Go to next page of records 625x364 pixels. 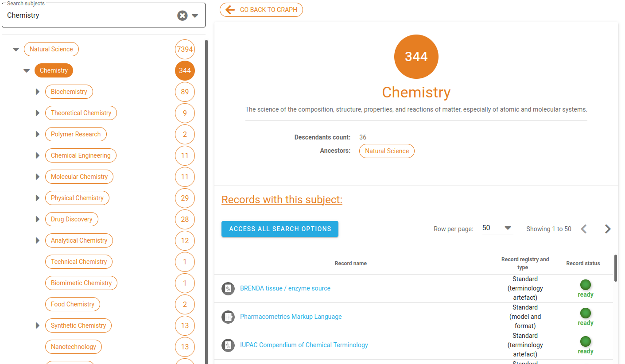608,229
